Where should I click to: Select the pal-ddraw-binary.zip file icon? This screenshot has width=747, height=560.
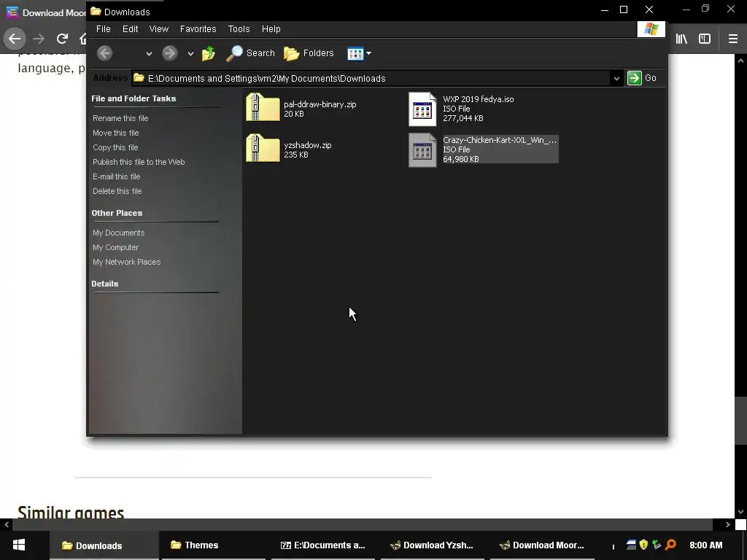point(263,108)
